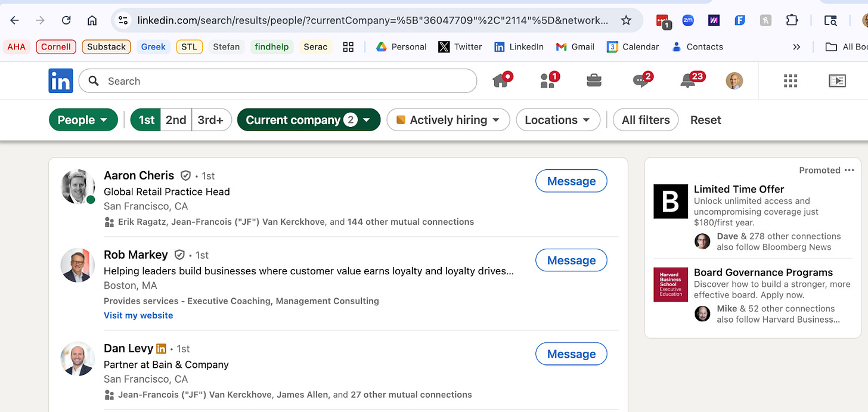The width and height of the screenshot is (868, 412).
Task: Open the Cornell bookmark
Action: click(56, 47)
